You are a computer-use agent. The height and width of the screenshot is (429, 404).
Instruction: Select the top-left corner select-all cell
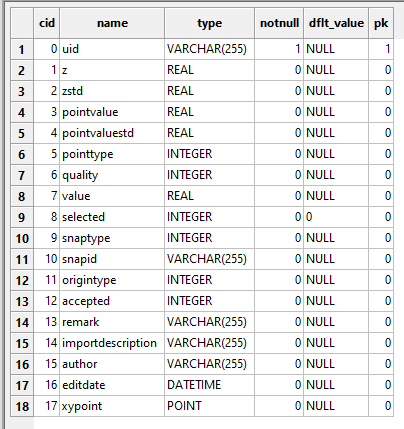22,23
